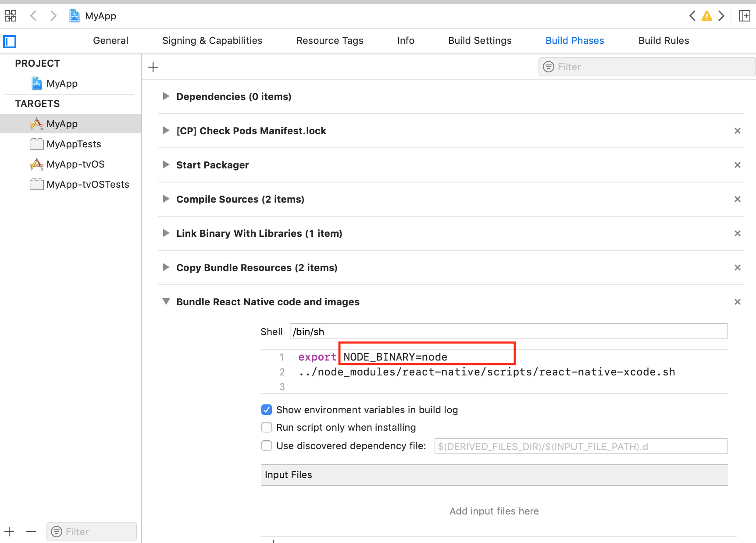Image resolution: width=756 pixels, height=543 pixels.
Task: Jump to next issue arrow
Action: [x=721, y=16]
